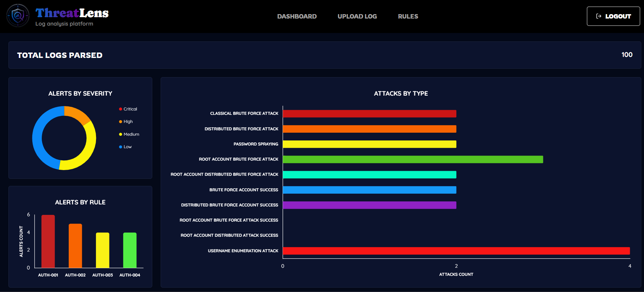Click the green Root Account Brute Force bar
The image size is (644, 292).
point(413,159)
